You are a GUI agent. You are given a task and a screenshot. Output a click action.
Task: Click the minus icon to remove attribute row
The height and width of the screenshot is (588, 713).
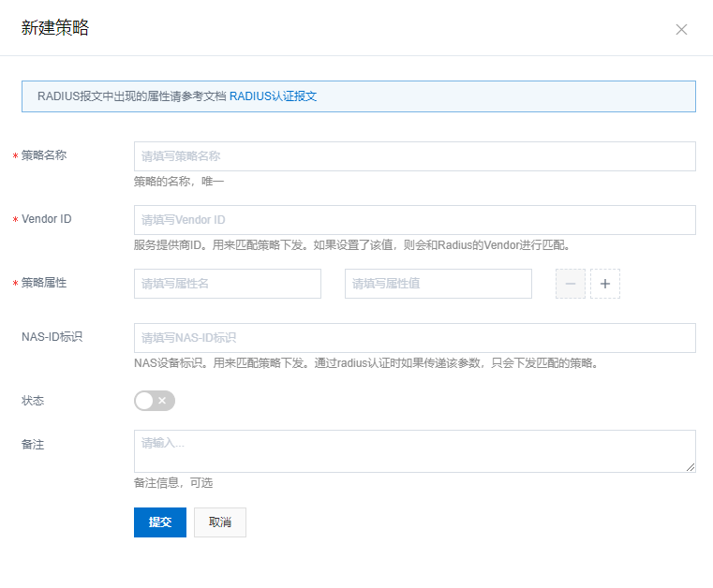[570, 284]
